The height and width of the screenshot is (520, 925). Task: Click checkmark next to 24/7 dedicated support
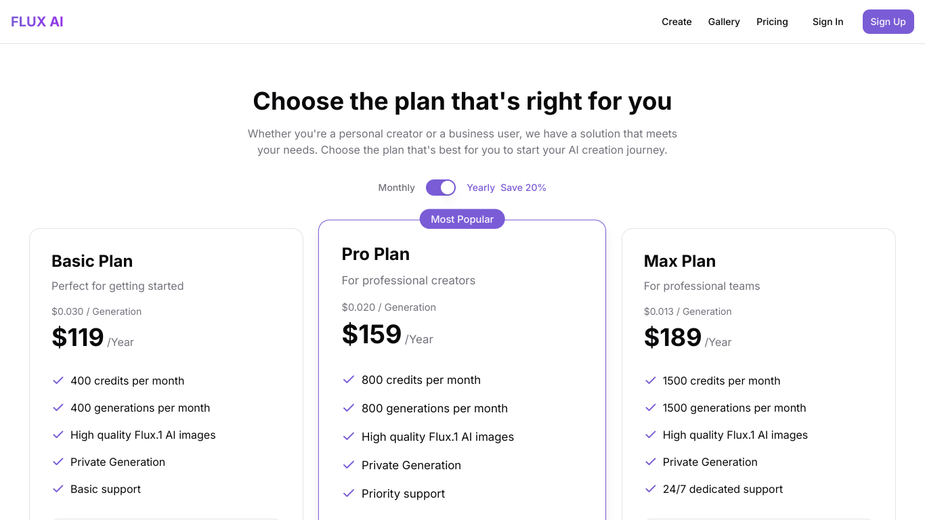coord(650,489)
